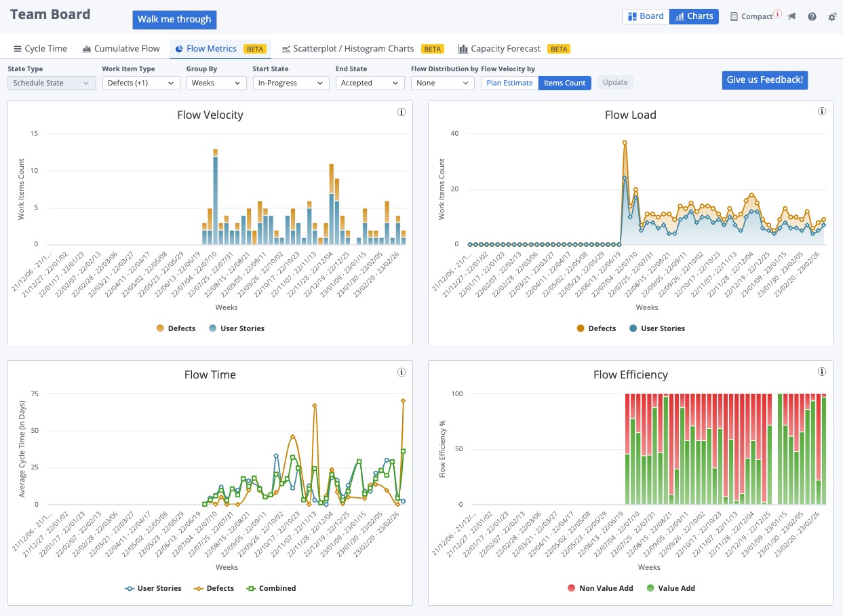The width and height of the screenshot is (843, 616).
Task: Open the Work Item Type dropdown
Action: coord(141,83)
